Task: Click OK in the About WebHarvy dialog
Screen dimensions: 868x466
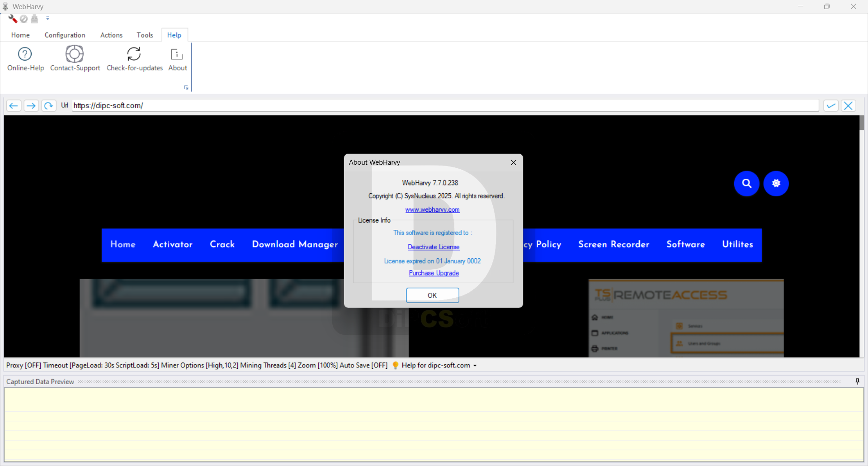Action: (432, 295)
